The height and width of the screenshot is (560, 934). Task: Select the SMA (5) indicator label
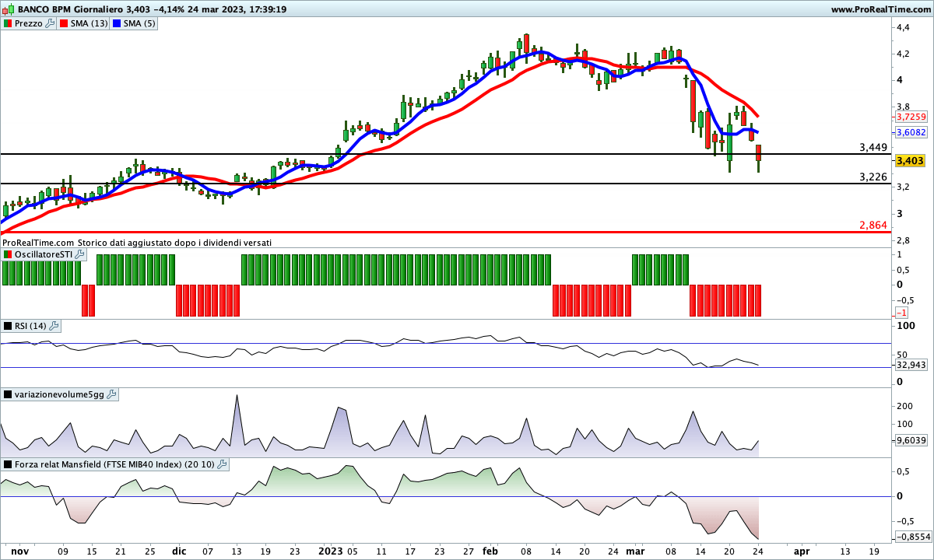coord(139,23)
